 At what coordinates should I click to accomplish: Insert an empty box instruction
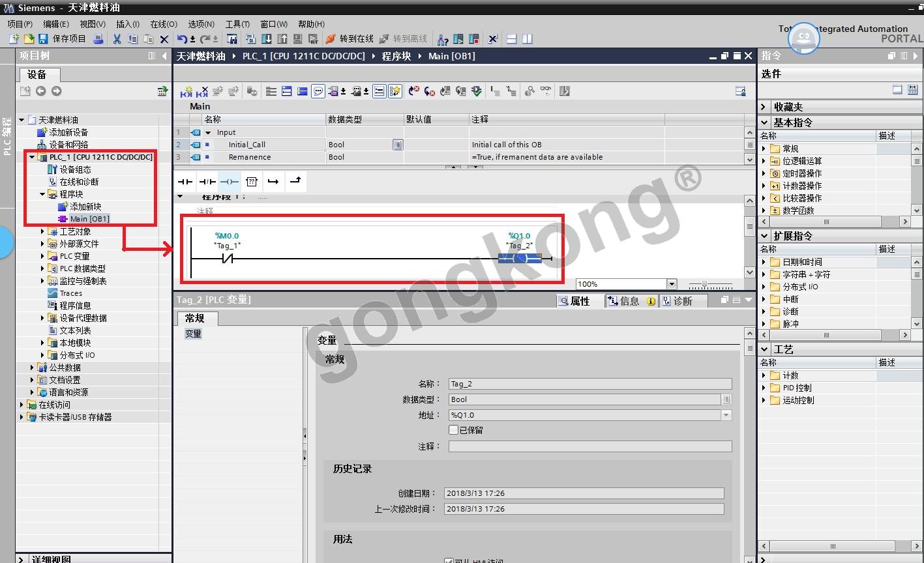[252, 181]
